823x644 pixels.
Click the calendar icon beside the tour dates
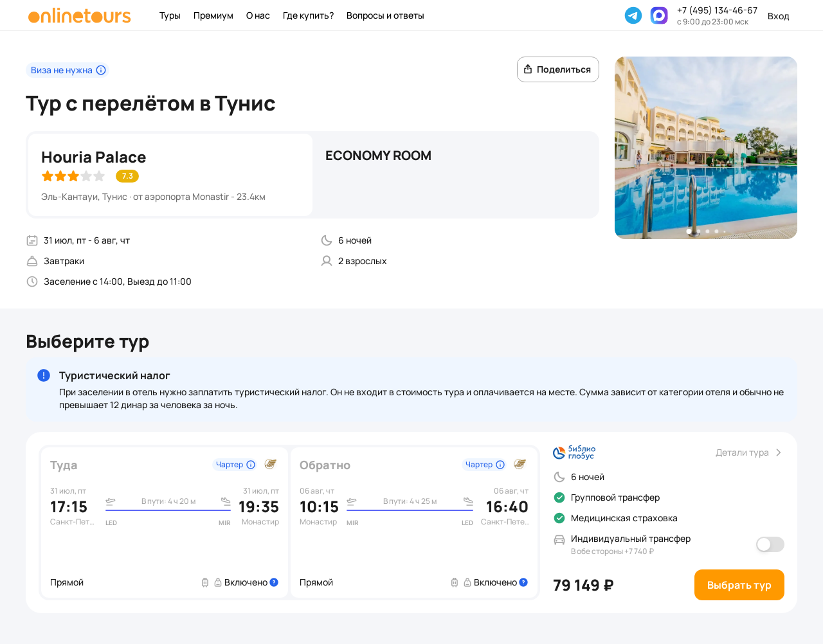(x=32, y=240)
